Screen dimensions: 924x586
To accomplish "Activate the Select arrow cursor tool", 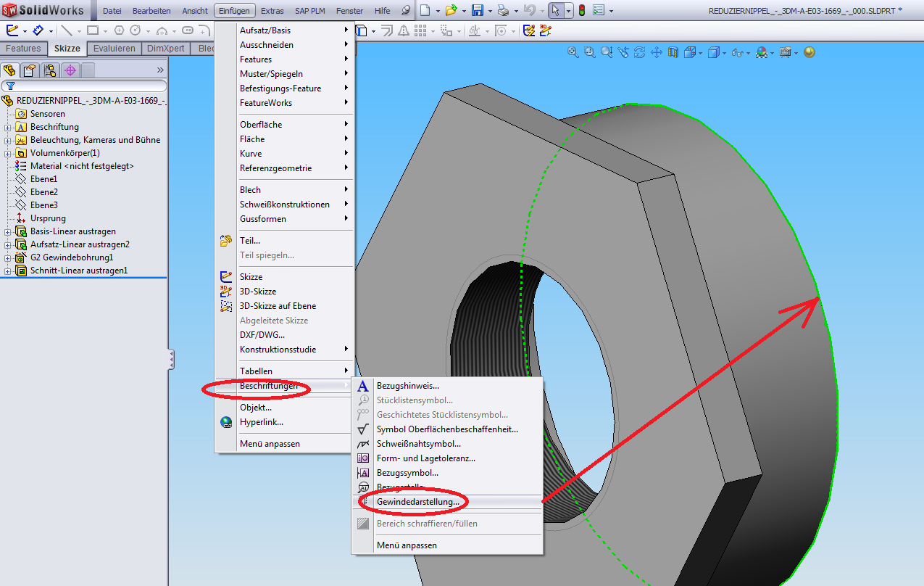I will click(556, 11).
